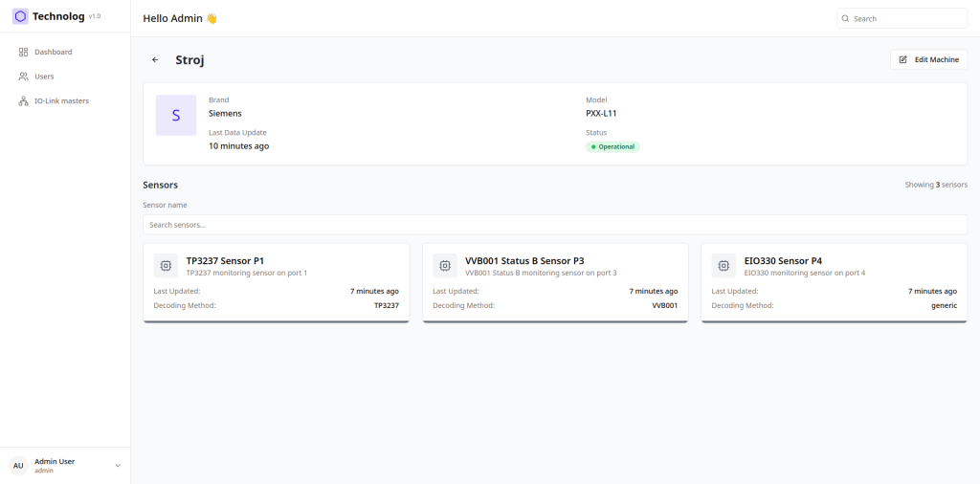The height and width of the screenshot is (484, 980).
Task: Focus the Search sensors input field
Action: (x=554, y=225)
